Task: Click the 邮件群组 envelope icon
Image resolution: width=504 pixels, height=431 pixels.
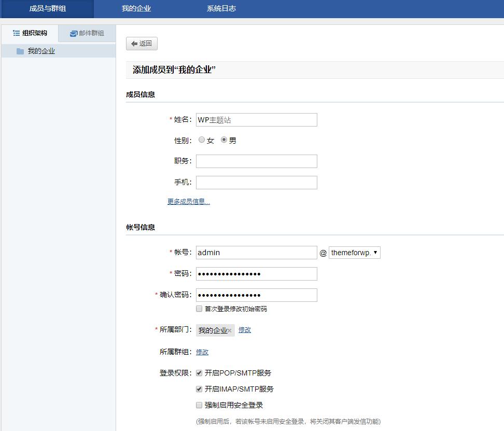Action: tap(73, 33)
